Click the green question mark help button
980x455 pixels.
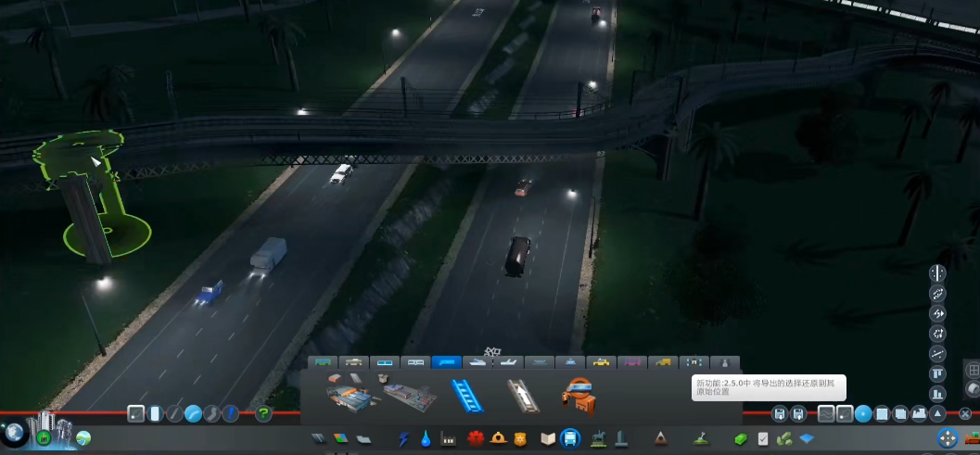(x=263, y=413)
